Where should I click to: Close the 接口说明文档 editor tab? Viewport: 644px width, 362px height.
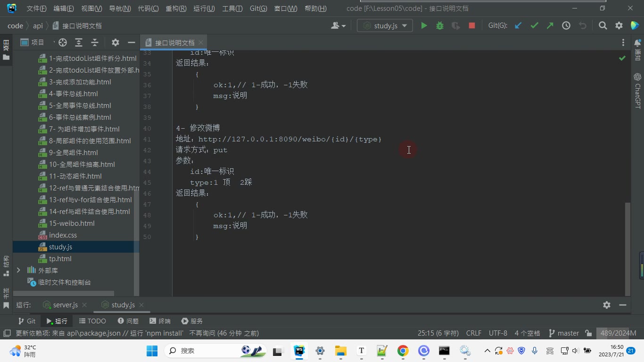[201, 42]
